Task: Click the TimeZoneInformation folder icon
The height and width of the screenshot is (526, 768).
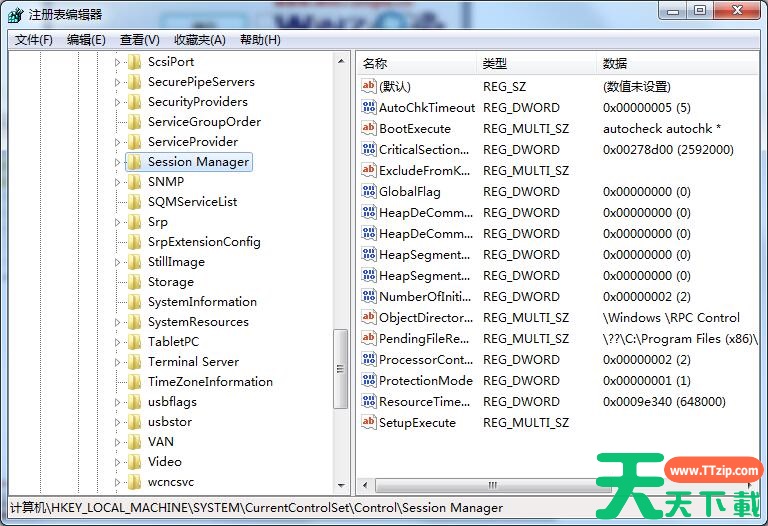Action: tap(134, 382)
